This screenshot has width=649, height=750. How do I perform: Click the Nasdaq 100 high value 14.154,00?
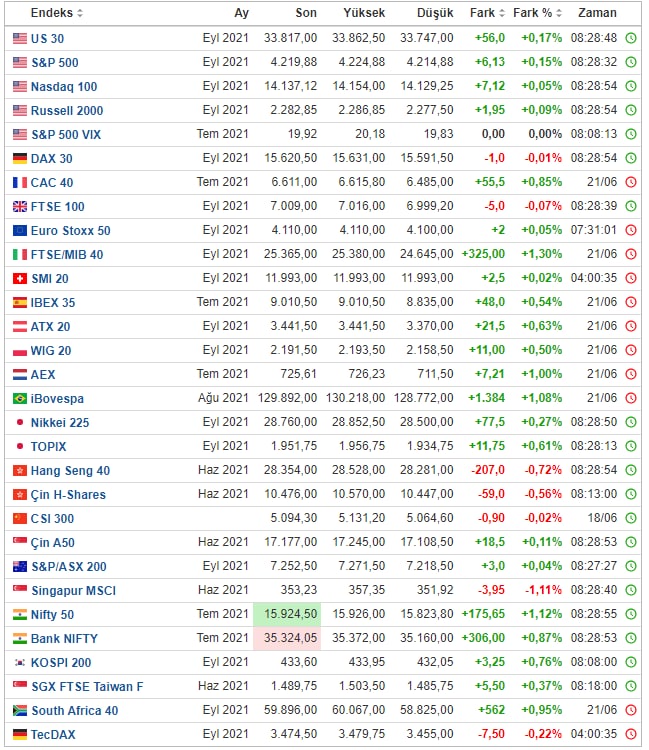(359, 86)
